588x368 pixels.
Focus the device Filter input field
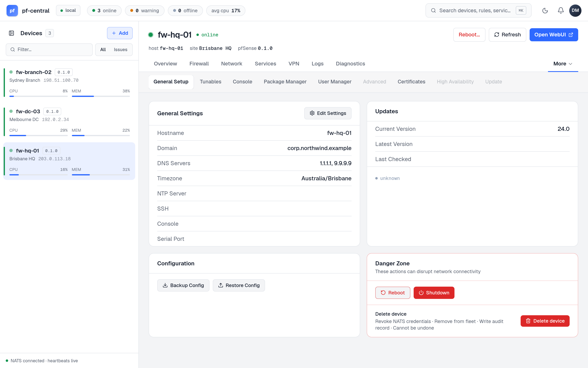tap(49, 50)
